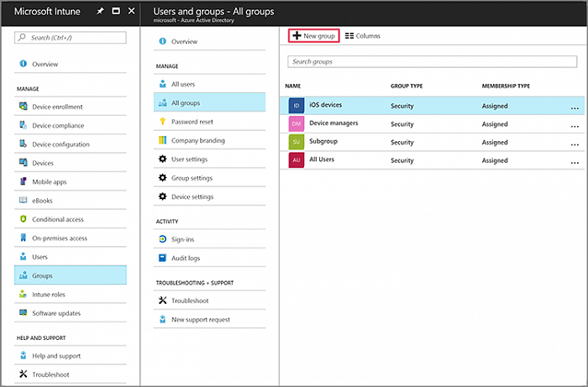
Task: Open ellipsis menu for iOS devices row
Action: (575, 107)
